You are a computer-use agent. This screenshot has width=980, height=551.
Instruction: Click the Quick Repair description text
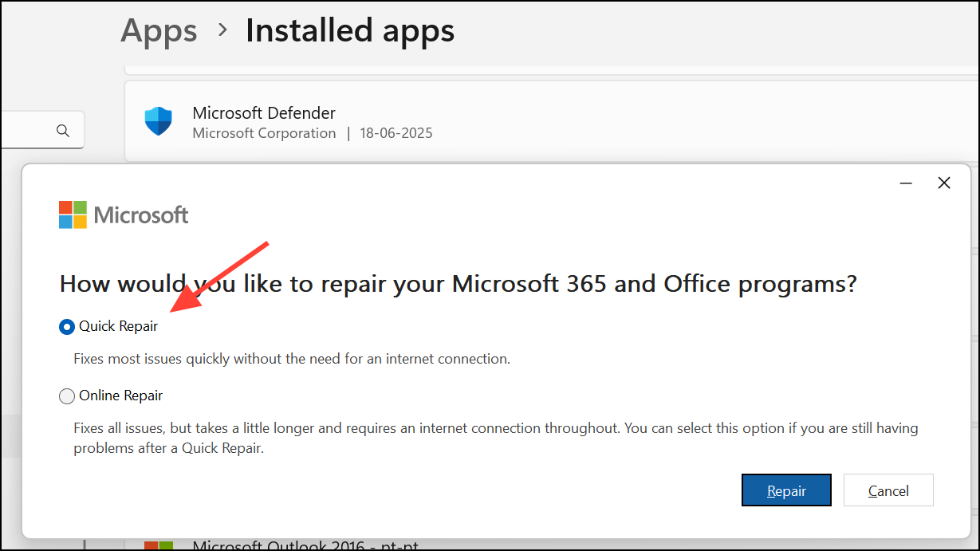(292, 359)
